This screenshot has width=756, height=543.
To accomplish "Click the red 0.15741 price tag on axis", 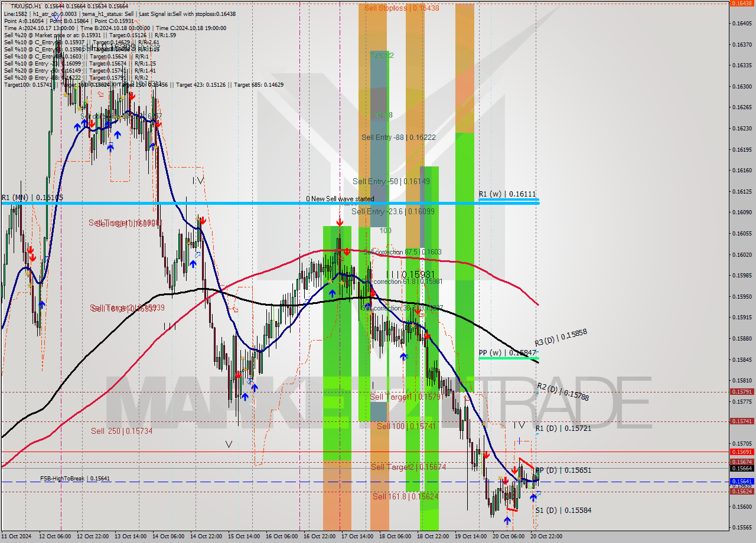I will (x=742, y=421).
